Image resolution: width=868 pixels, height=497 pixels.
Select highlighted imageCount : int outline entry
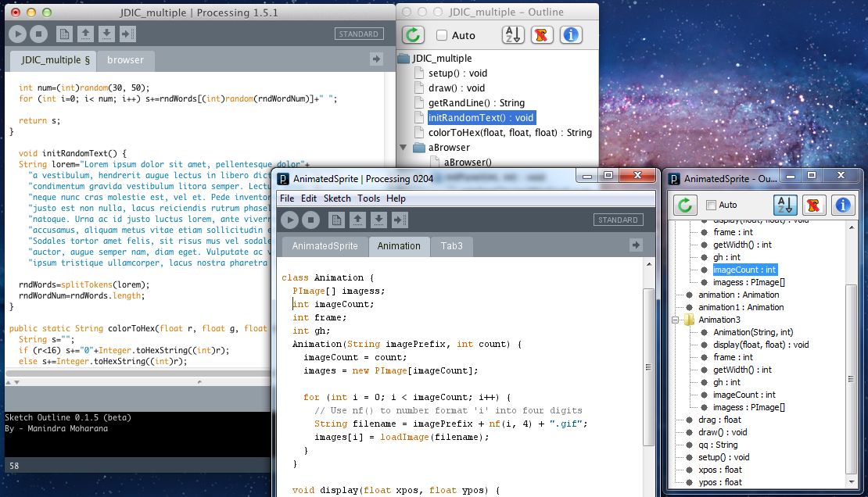point(744,270)
